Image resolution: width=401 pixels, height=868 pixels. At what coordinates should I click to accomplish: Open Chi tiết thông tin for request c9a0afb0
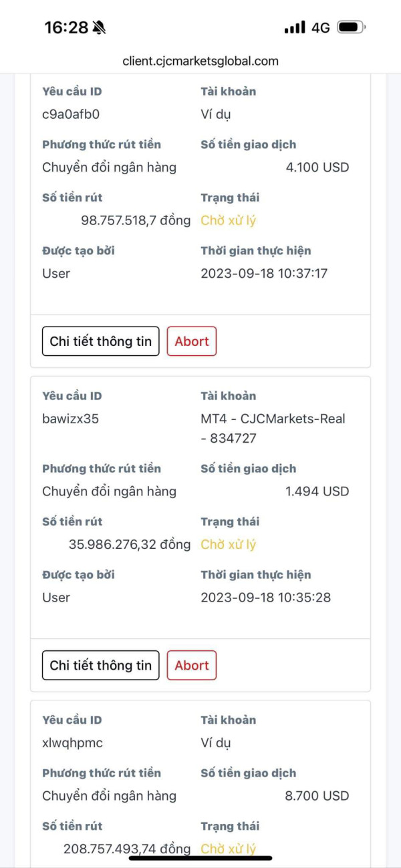point(101,341)
